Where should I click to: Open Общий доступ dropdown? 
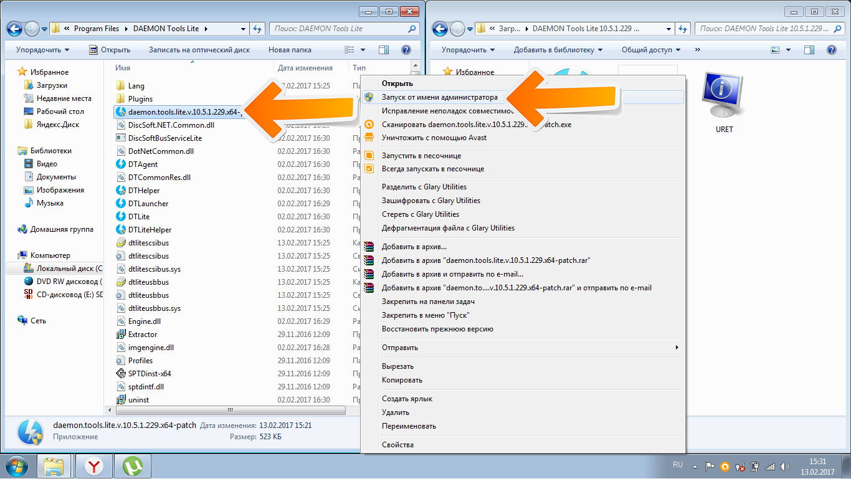[651, 50]
